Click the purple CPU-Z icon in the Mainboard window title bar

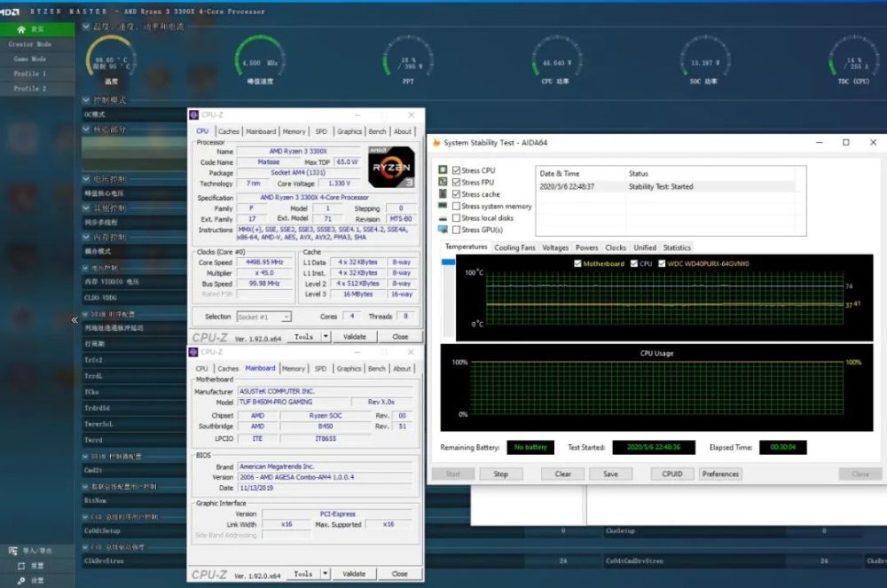point(194,352)
